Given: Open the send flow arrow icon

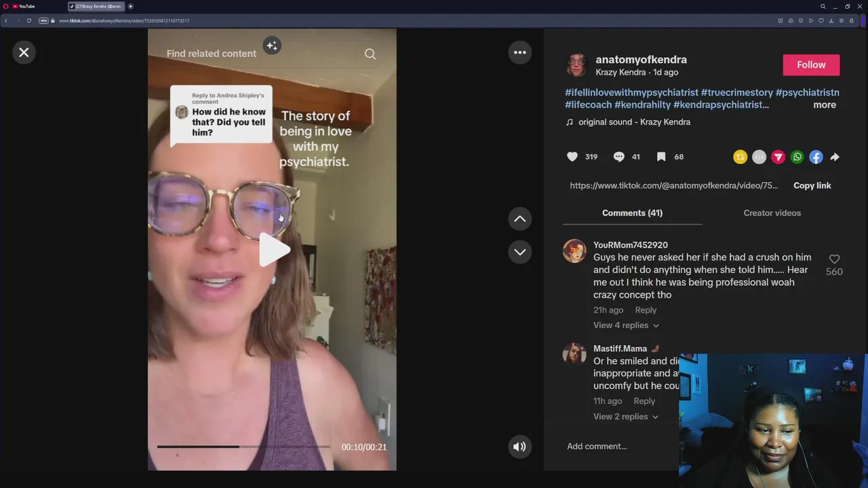Looking at the screenshot, I should (x=811, y=20).
